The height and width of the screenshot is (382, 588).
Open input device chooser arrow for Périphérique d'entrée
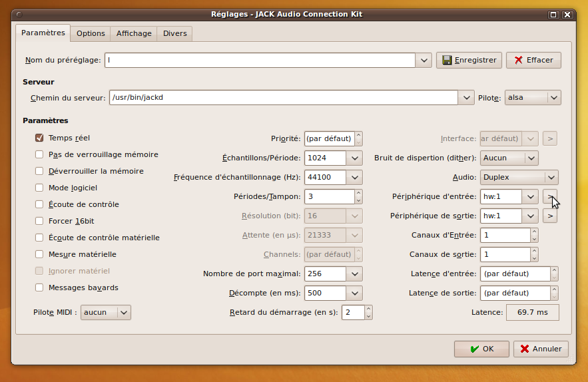(x=549, y=196)
